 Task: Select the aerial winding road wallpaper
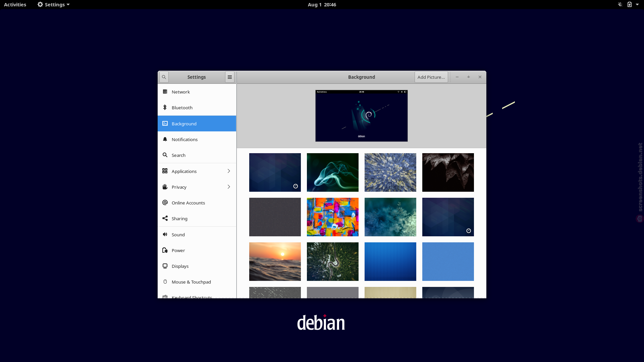[x=333, y=261]
